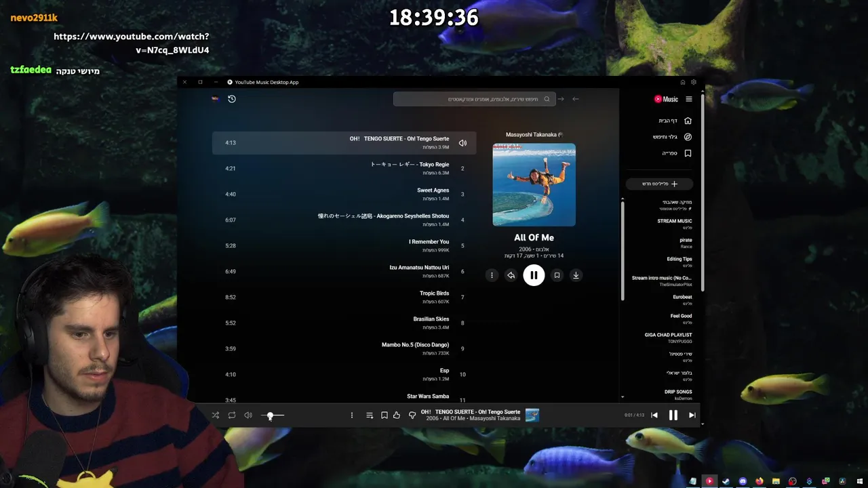
Task: Play the Tropic Birds track
Action: (x=344, y=297)
